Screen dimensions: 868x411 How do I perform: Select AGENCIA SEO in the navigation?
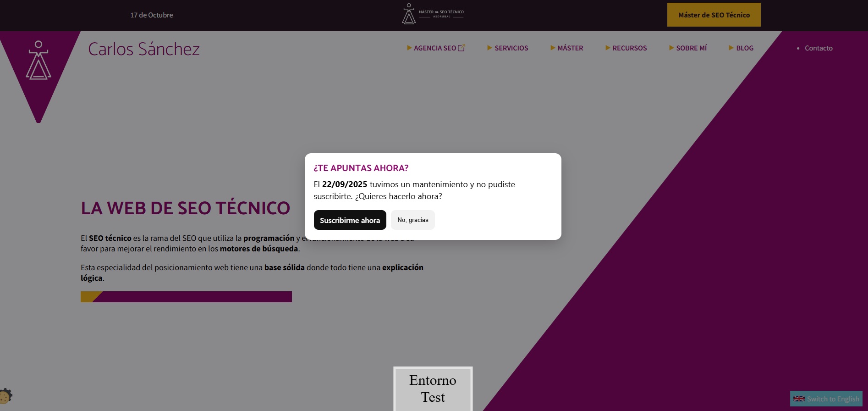(434, 48)
